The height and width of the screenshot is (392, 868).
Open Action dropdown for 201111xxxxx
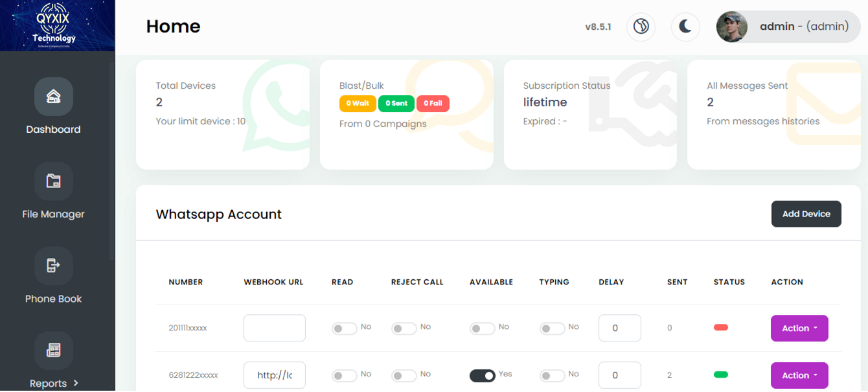click(799, 329)
